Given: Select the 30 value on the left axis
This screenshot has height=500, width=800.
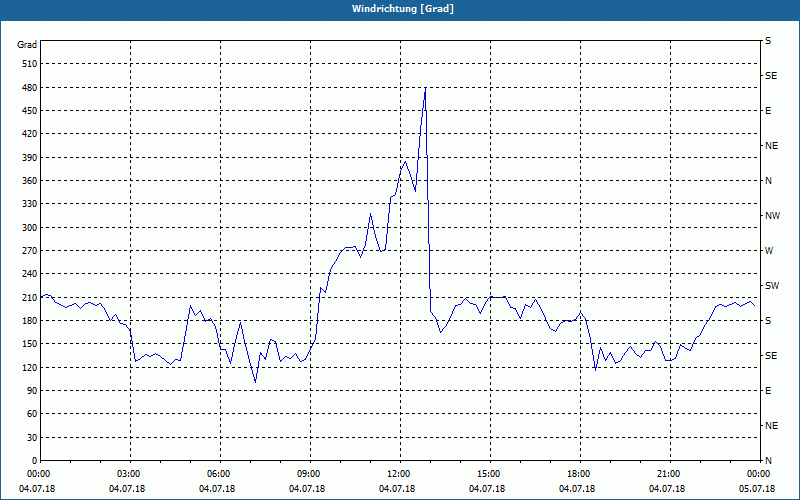Looking at the screenshot, I should pos(32,438).
